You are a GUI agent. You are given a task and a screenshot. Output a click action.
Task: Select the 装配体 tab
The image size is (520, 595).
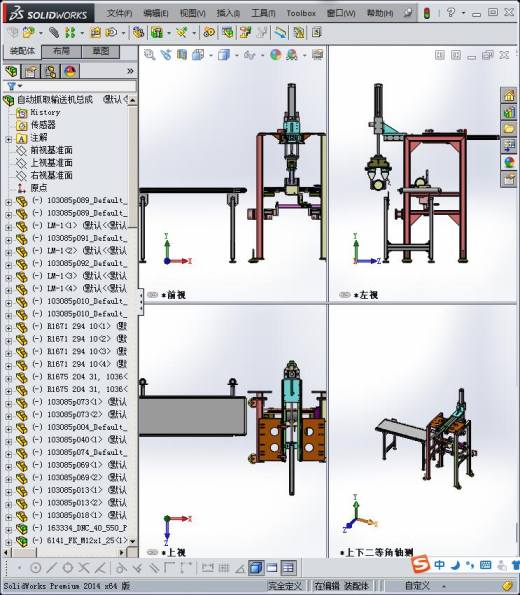coord(22,51)
